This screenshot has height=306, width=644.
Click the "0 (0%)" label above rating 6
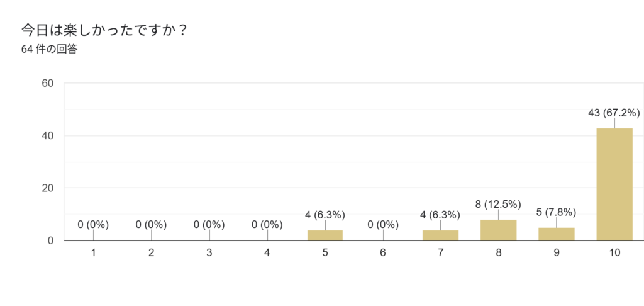coord(382,224)
